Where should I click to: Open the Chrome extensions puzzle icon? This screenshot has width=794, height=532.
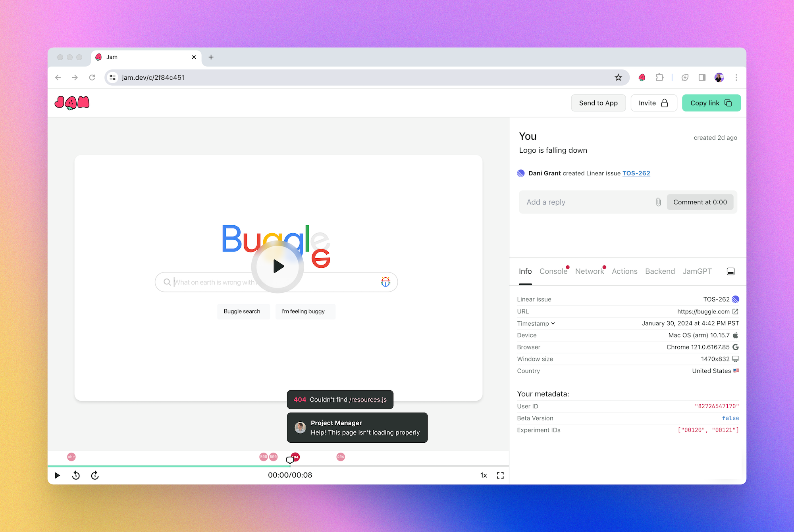click(659, 77)
